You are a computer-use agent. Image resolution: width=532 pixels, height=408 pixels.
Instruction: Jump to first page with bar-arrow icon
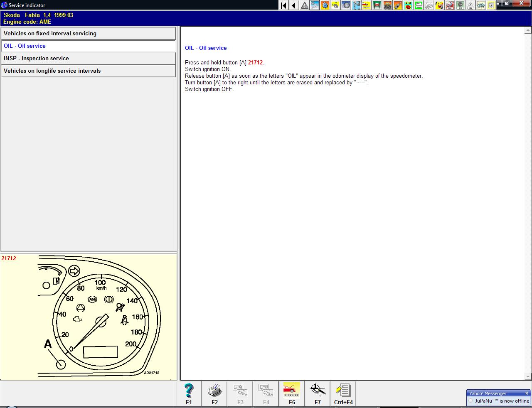pos(283,5)
